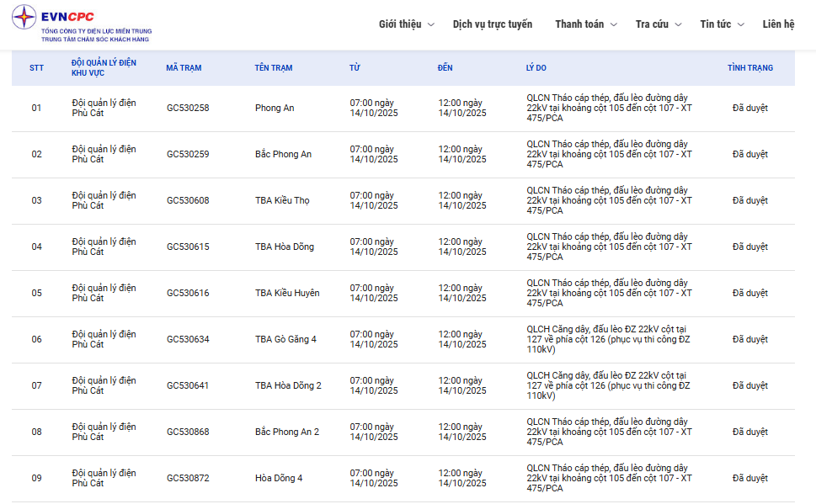Open Dịch vụ trực tuyến menu item
Screen dimensions: 816x504
tap(492, 24)
